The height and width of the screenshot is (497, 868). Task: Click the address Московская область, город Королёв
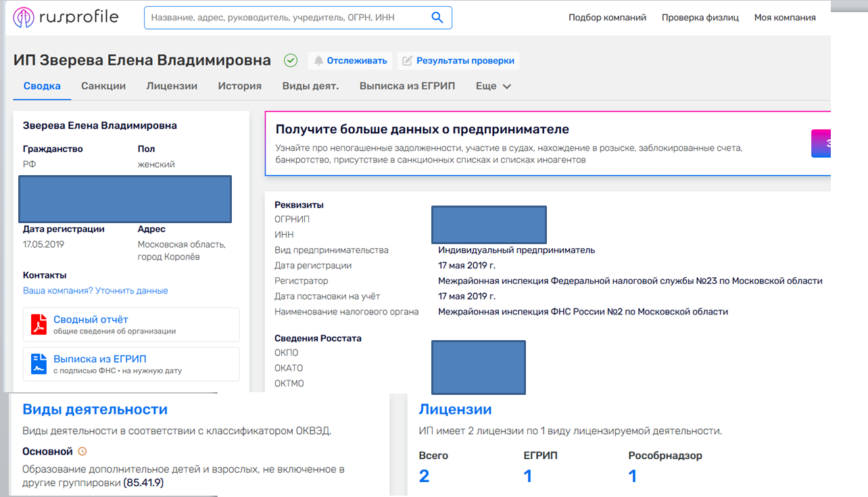point(182,251)
